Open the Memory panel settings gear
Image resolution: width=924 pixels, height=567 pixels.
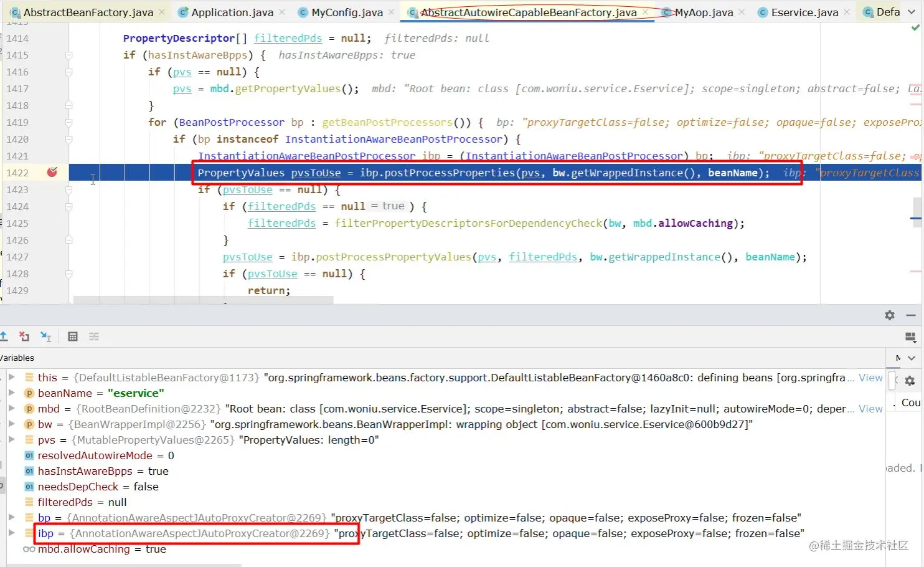(910, 381)
